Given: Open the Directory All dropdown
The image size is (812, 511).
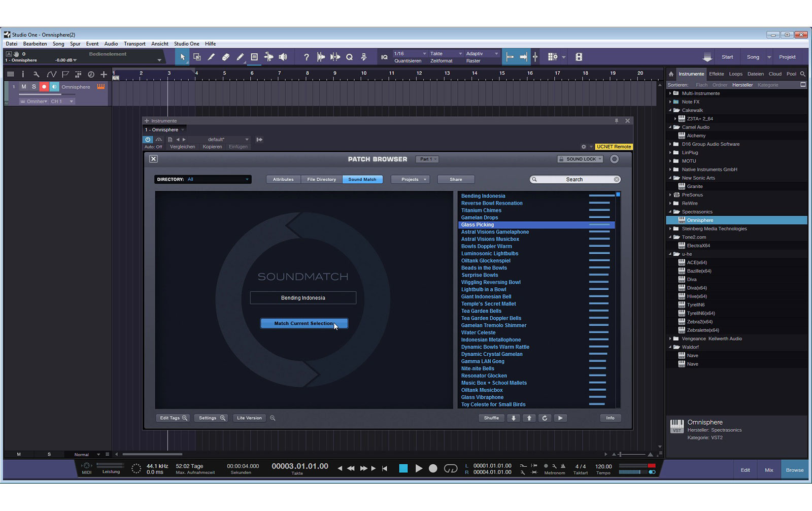Looking at the screenshot, I should [x=203, y=179].
